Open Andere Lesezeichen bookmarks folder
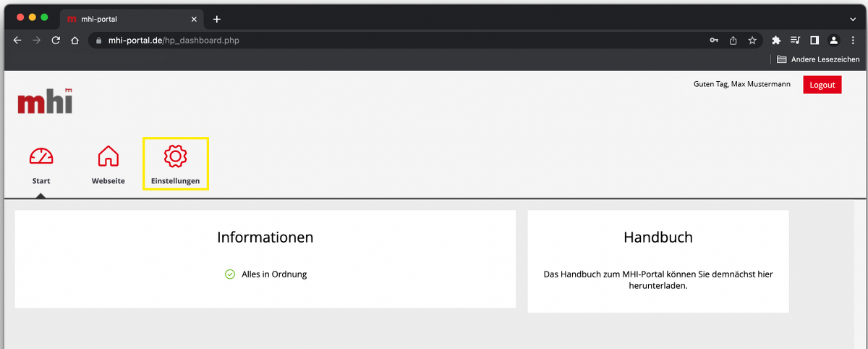 pos(818,59)
